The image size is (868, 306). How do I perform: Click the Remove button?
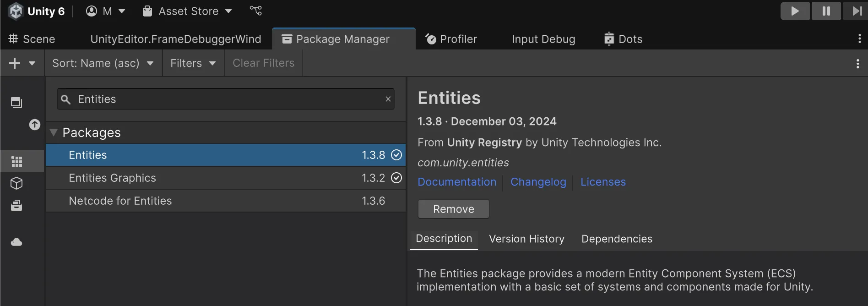tap(454, 209)
